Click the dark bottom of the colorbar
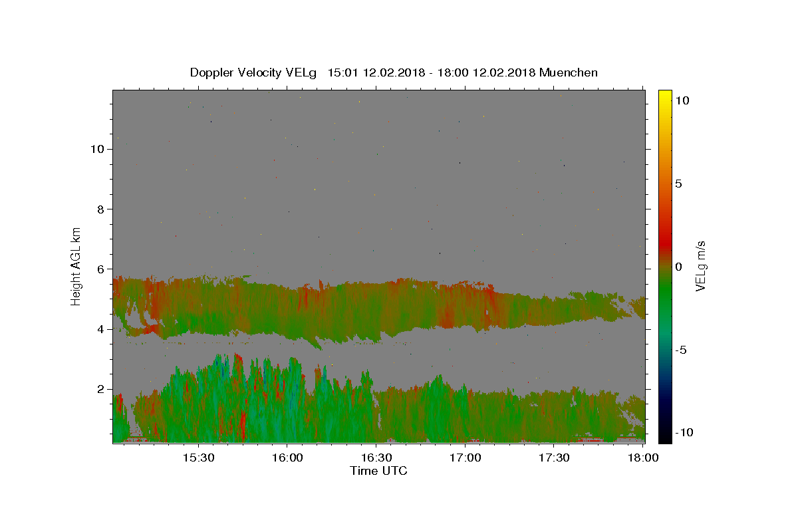Screen dimensions: 798x532 click(x=665, y=432)
